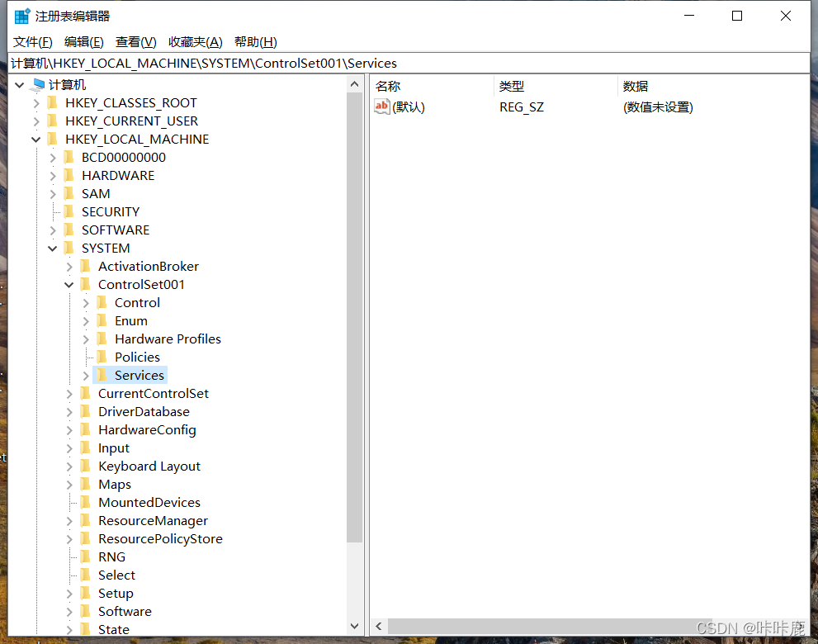The width and height of the screenshot is (818, 644).
Task: Click the CurrentControlSet folder icon
Action: [x=86, y=394]
